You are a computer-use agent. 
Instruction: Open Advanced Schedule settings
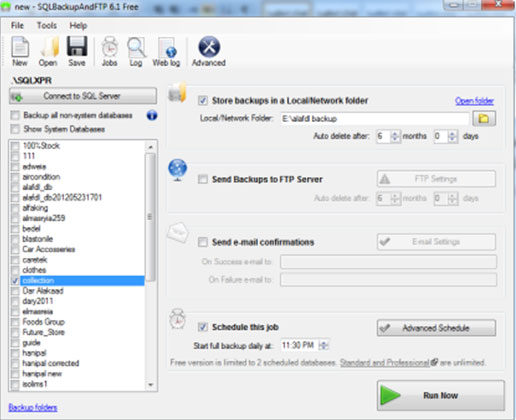pyautogui.click(x=436, y=328)
